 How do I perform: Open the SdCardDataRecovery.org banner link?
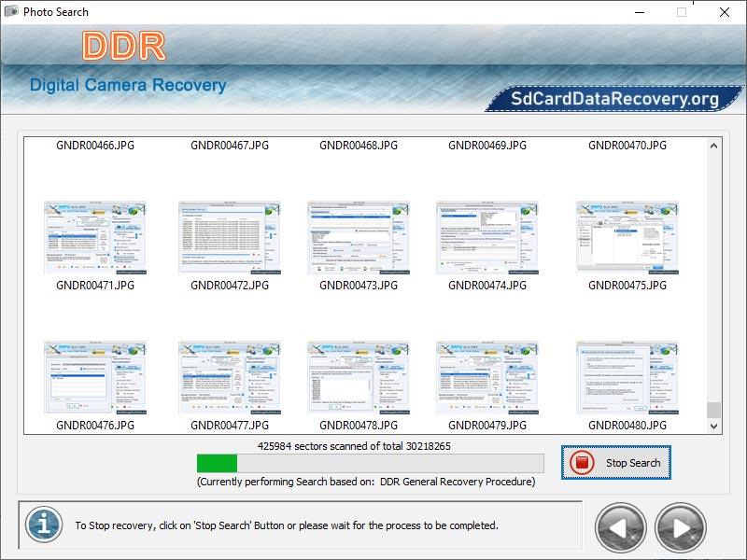tap(614, 99)
